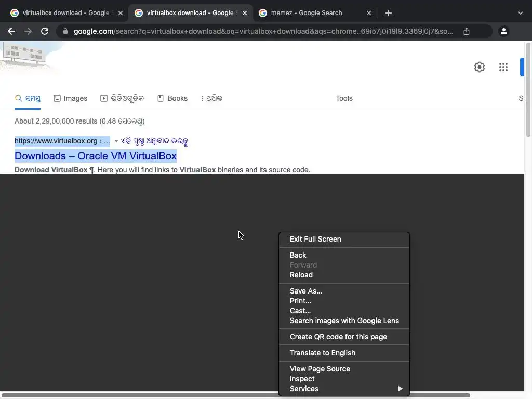The height and width of the screenshot is (399, 532).
Task: Open the Downloads – Oracle VM VirtualBox link
Action: point(96,156)
